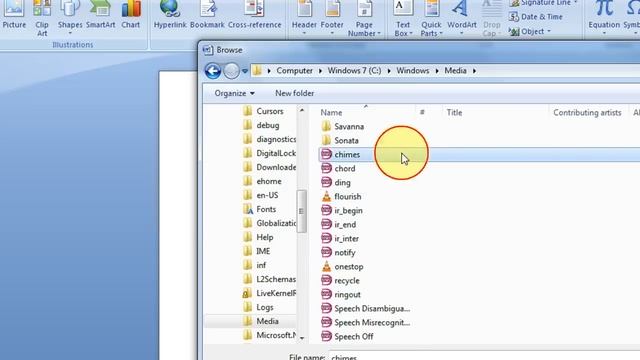Open the Quick Parts dropdown
The width and height of the screenshot is (640, 360).
tap(431, 18)
